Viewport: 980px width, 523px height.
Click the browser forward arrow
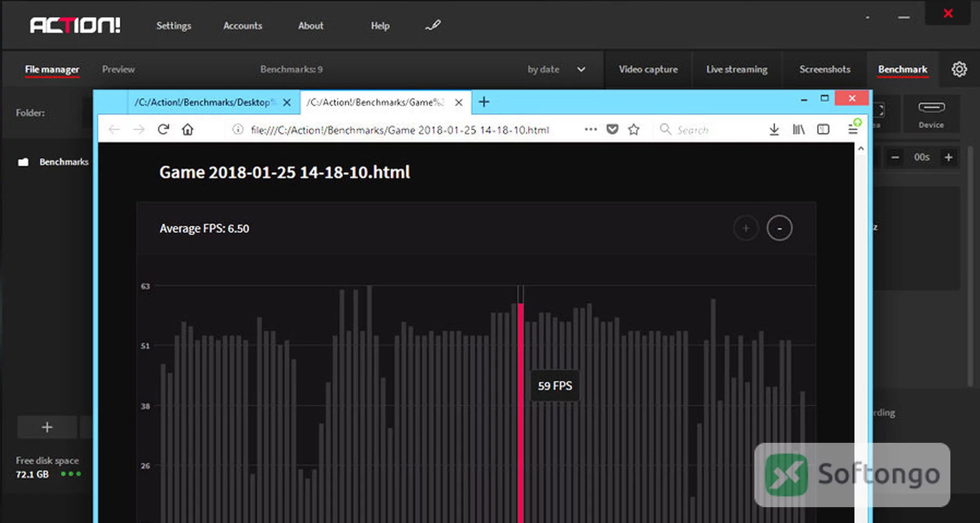[139, 129]
